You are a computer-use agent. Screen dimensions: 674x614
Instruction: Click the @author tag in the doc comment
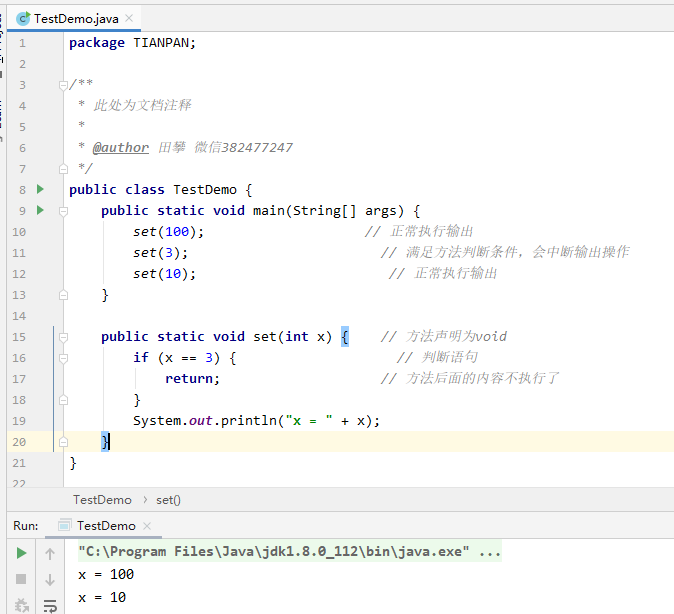tap(121, 148)
